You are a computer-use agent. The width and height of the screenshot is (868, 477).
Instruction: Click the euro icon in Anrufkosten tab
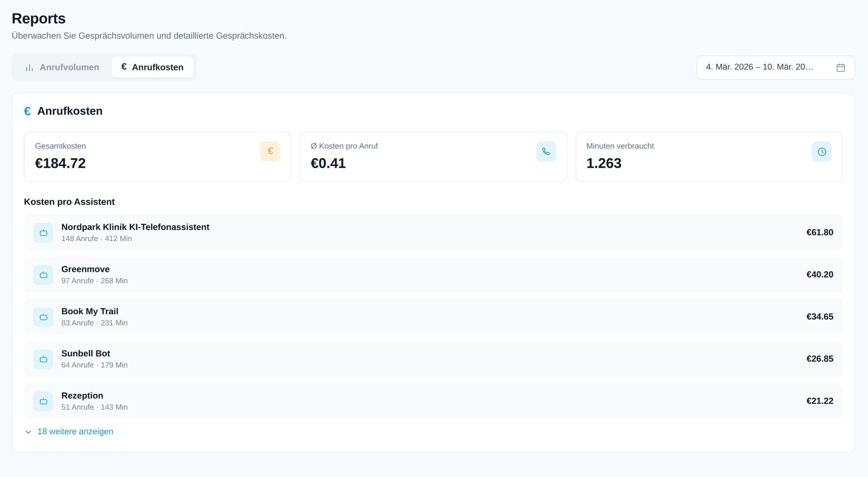124,67
